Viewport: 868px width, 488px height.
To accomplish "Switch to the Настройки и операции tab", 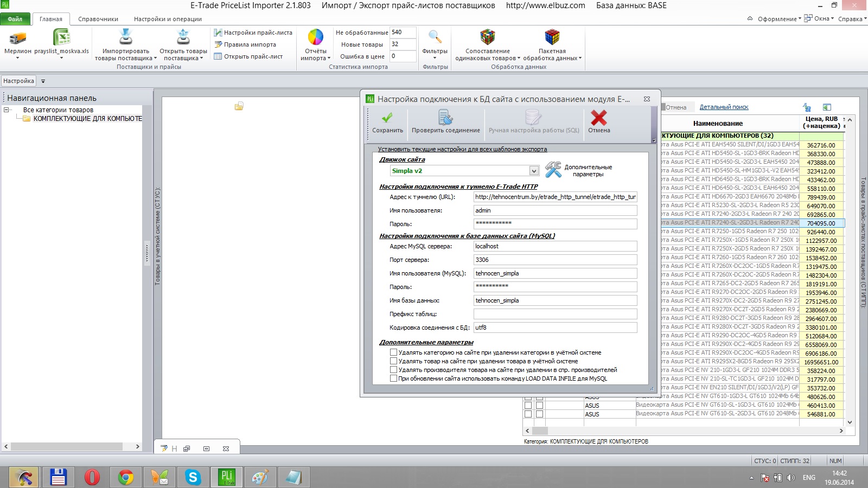I will (x=168, y=19).
